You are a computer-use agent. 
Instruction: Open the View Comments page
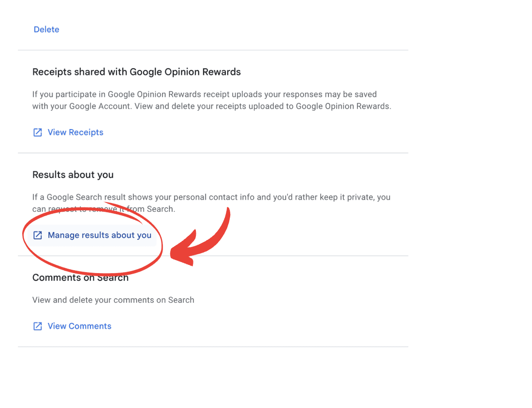point(79,326)
